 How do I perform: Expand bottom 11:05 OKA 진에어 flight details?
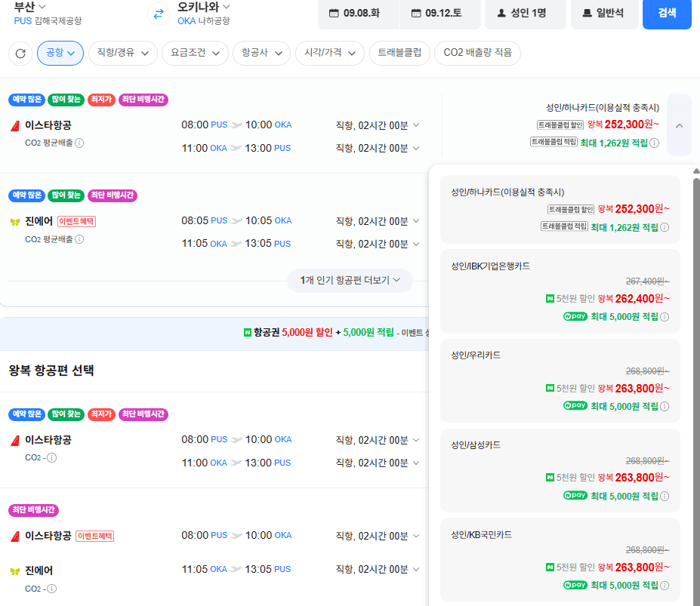416,569
